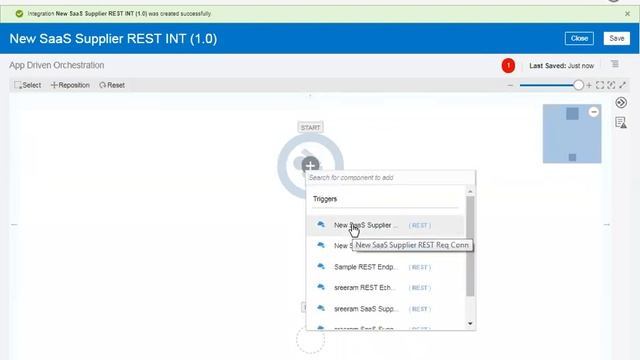Viewport: 640px width, 360px height.
Task: Reset the canvas layout
Action: (112, 85)
